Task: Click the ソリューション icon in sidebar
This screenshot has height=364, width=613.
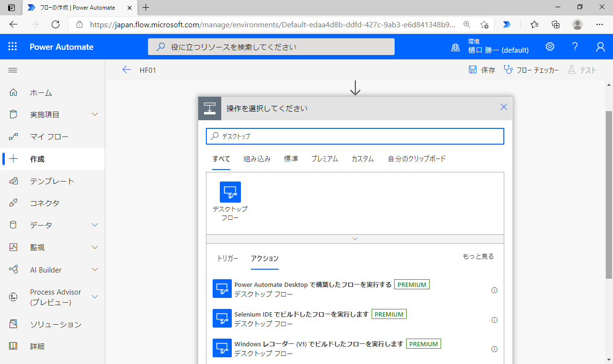Action: (x=13, y=324)
